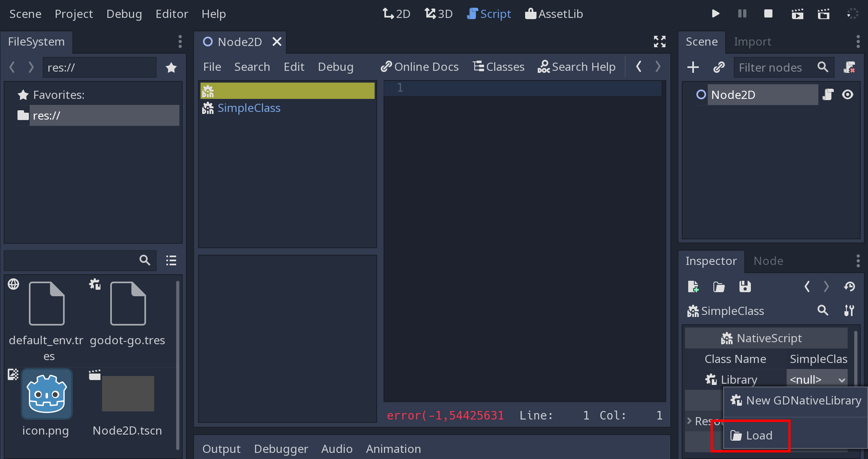This screenshot has height=459, width=868.
Task: Open object history clock icon in Inspector
Action: pyautogui.click(x=849, y=286)
